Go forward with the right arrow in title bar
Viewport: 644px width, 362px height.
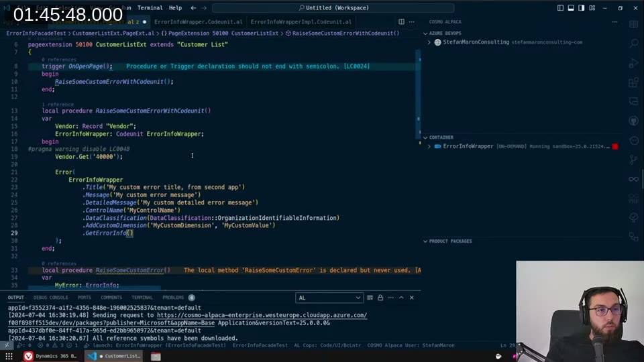204,8
